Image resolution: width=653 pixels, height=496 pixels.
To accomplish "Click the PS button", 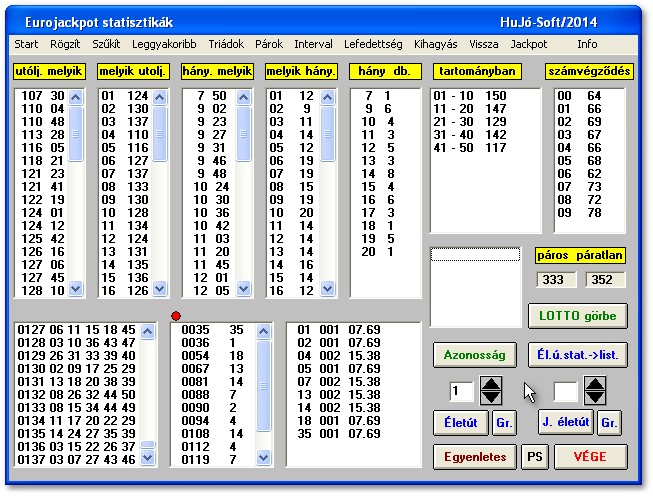I will [535, 457].
